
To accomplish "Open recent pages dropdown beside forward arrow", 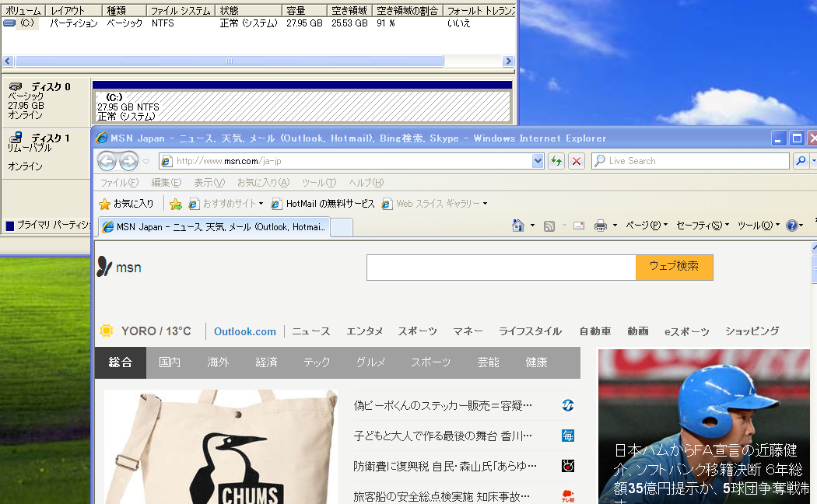I will (146, 162).
